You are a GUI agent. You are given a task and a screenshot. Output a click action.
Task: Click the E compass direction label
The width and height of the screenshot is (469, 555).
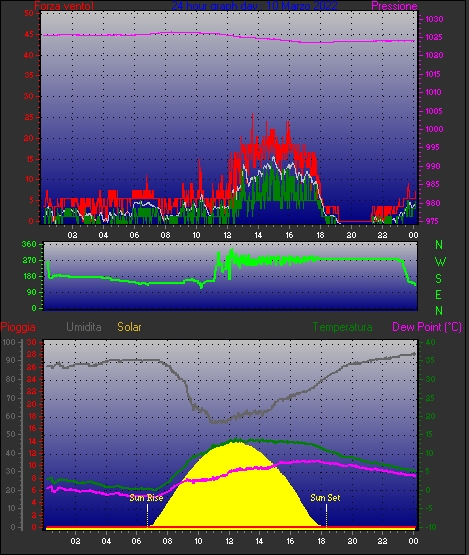[439, 294]
